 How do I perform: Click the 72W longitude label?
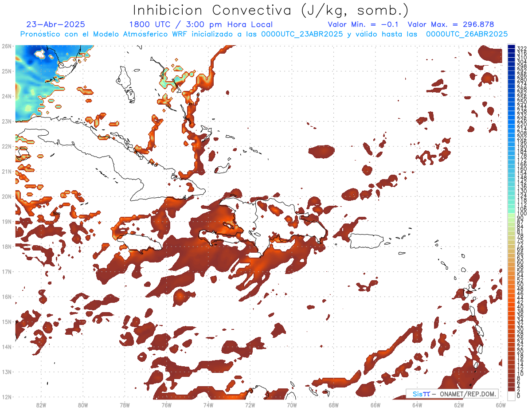250,404
